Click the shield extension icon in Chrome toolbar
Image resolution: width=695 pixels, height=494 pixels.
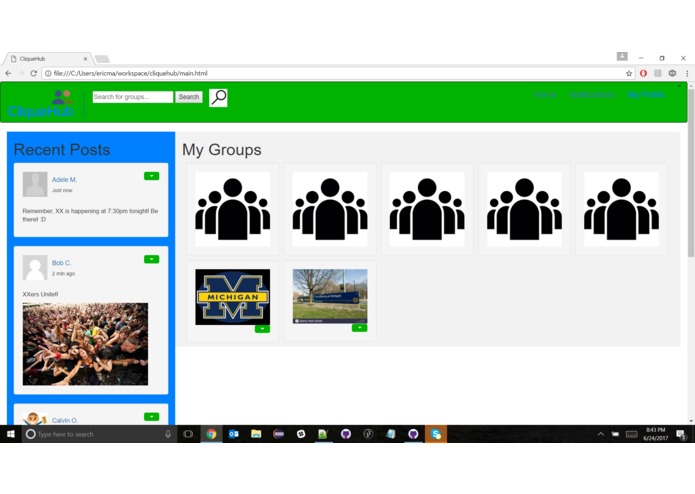(672, 74)
